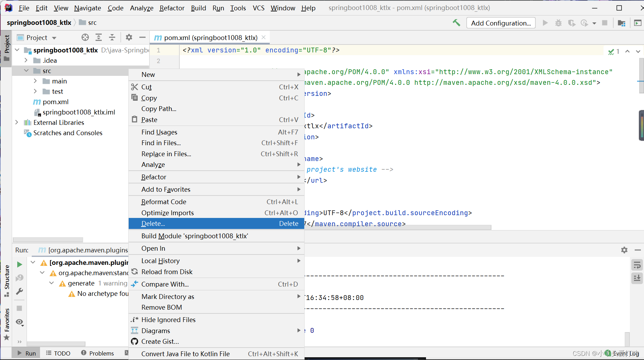Screen dimensions: 644x360
Task: Select springboot1008_ktlx.iml file
Action: click(x=79, y=112)
